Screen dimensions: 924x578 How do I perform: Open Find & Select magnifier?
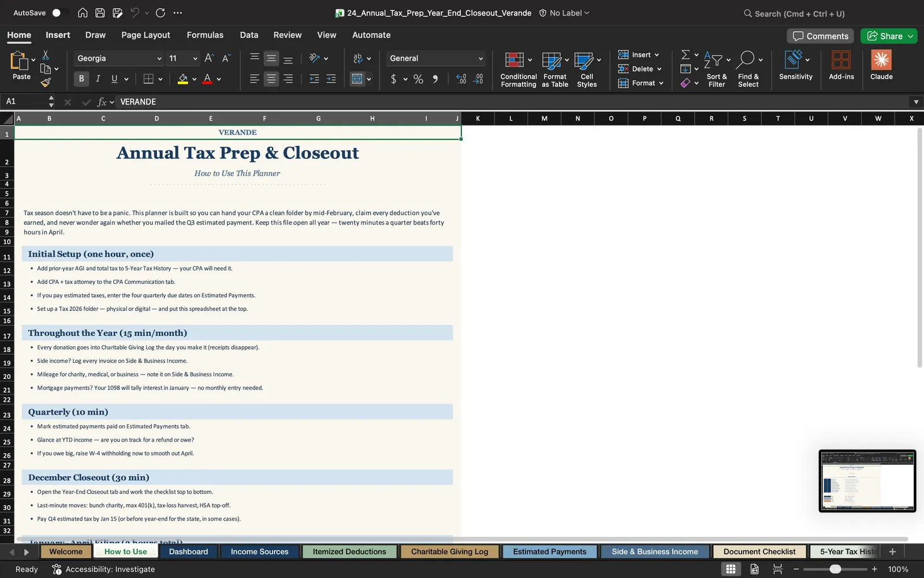(748, 69)
